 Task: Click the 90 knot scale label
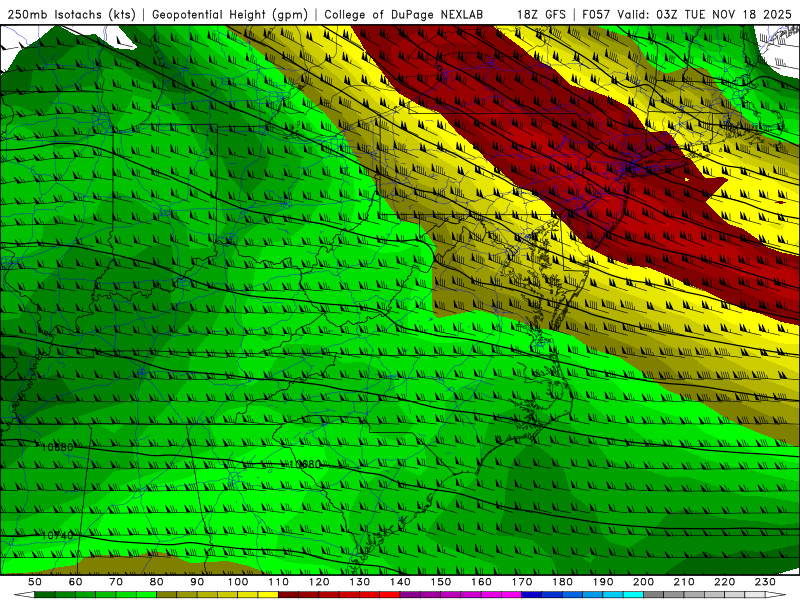pyautogui.click(x=197, y=582)
